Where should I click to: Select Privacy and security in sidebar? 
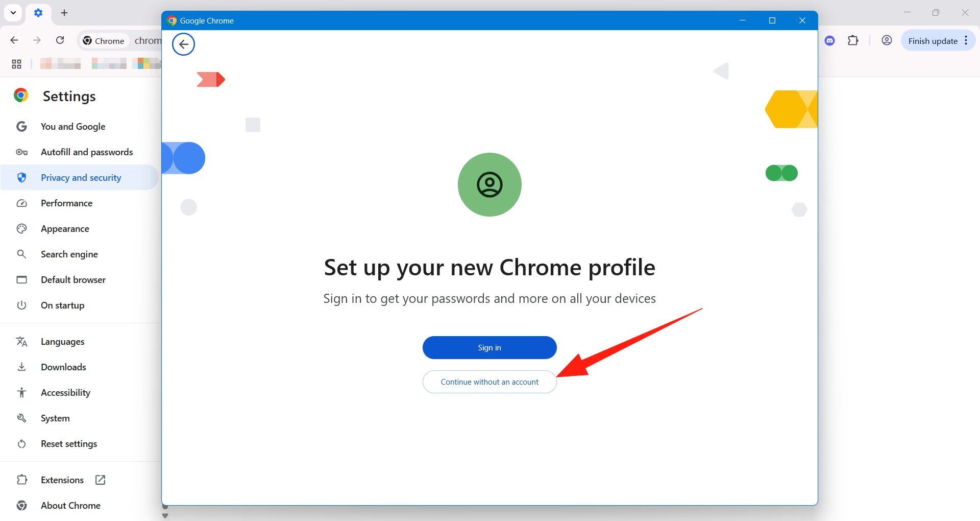click(x=81, y=178)
